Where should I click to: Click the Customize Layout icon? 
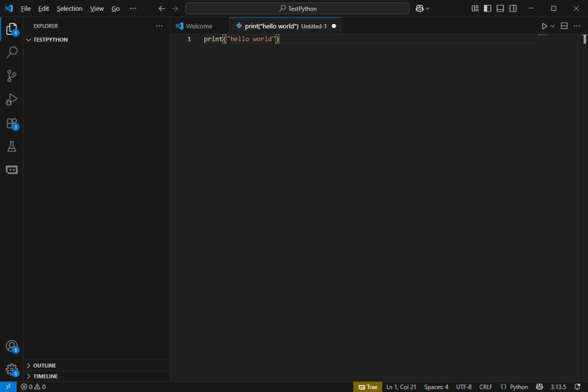(475, 8)
